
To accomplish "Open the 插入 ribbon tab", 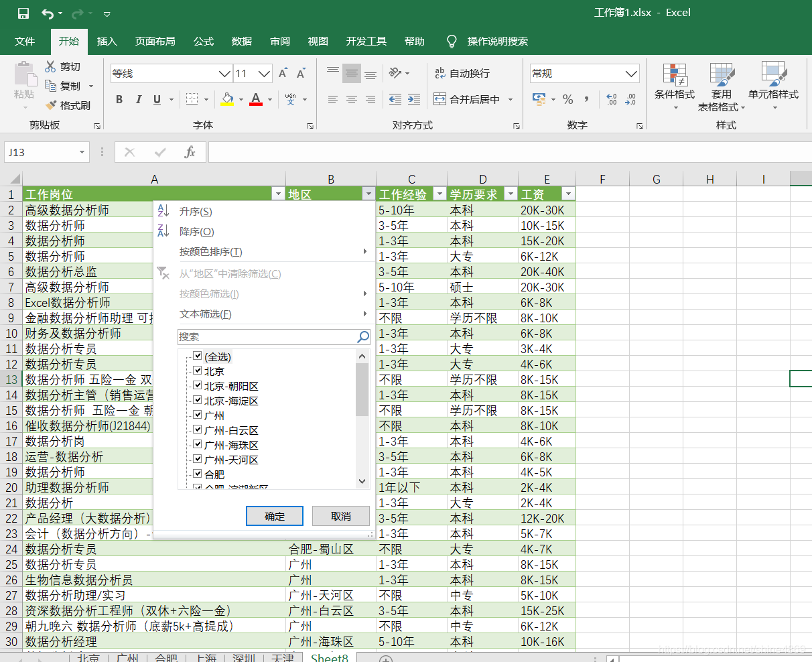I will tap(107, 42).
